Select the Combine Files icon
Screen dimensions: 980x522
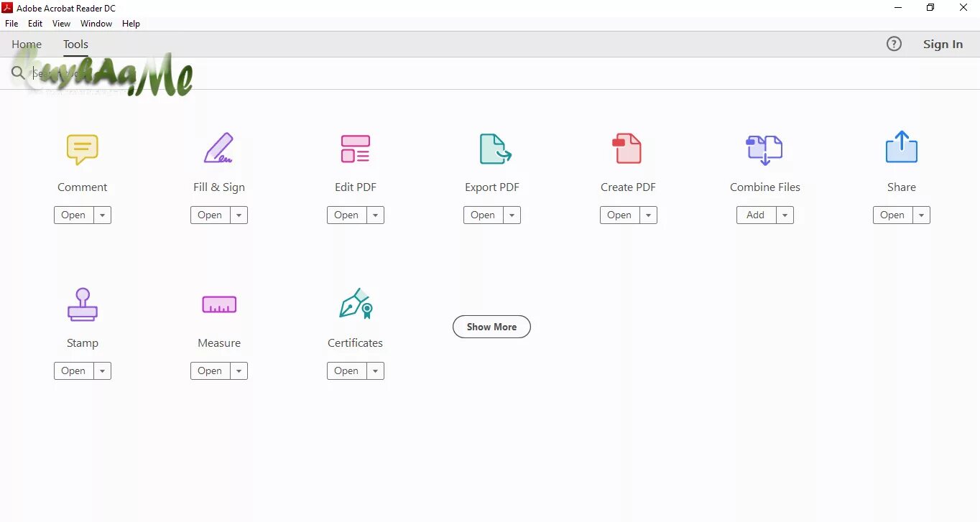tap(764, 150)
